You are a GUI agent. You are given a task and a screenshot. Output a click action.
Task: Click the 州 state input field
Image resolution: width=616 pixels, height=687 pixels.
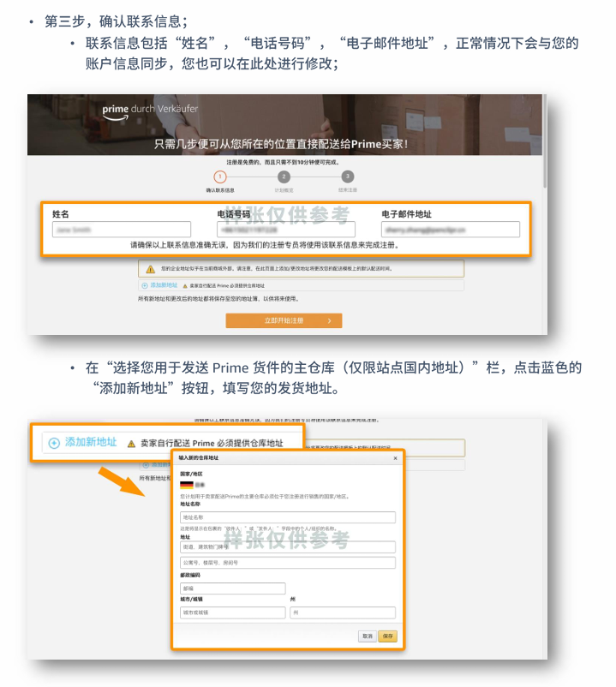pos(343,612)
